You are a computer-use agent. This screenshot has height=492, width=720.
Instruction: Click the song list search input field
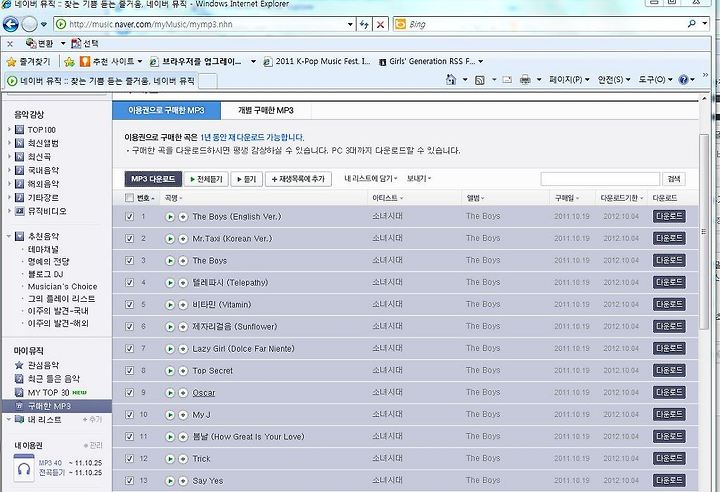click(600, 179)
